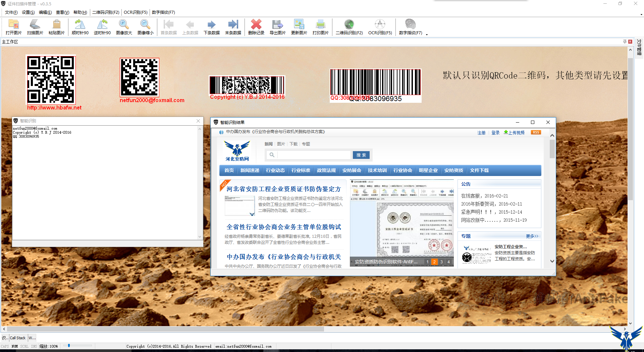Click the 登录 login link

[x=495, y=133]
